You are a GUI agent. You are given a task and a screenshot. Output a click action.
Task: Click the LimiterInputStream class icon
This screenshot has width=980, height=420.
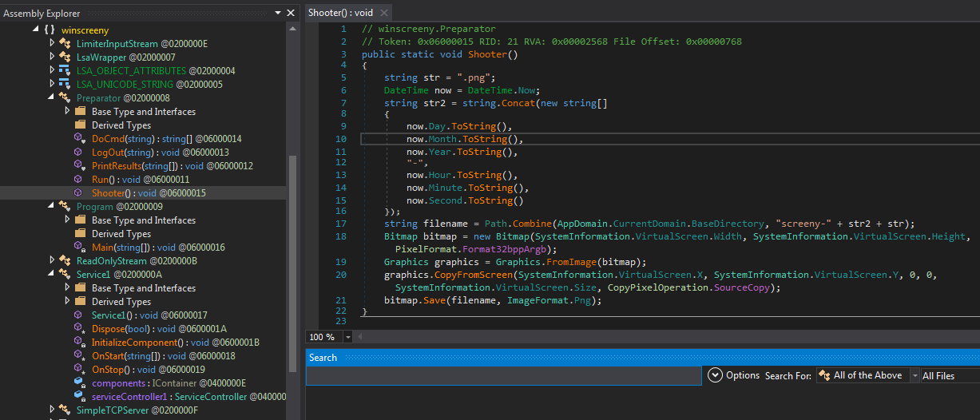[65, 43]
